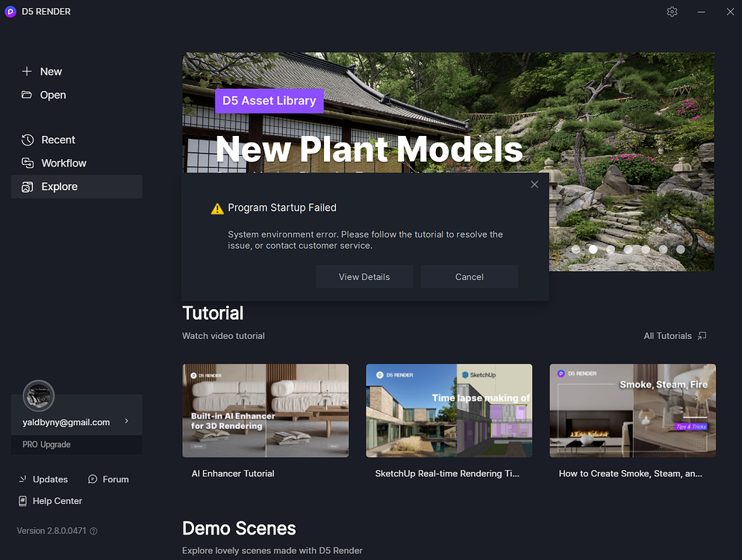Click the Explore gallery icon

coord(28,187)
